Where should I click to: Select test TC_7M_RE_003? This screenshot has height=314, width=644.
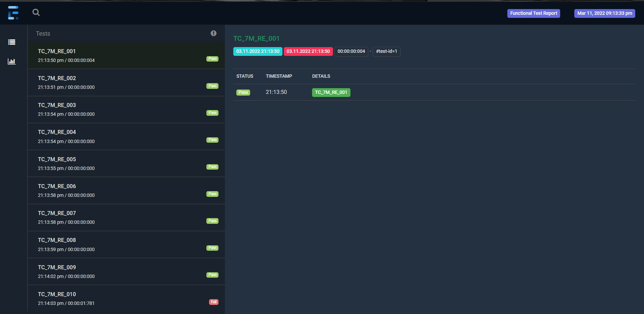click(x=126, y=109)
